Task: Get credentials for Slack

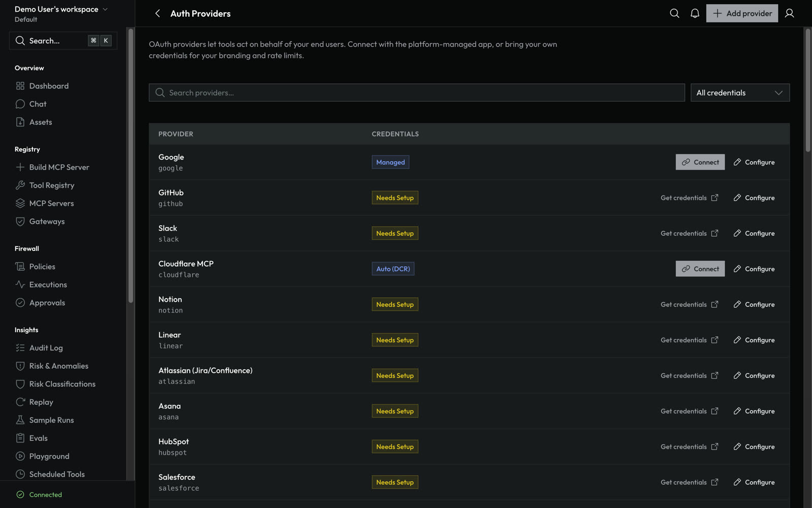Action: [x=689, y=233]
